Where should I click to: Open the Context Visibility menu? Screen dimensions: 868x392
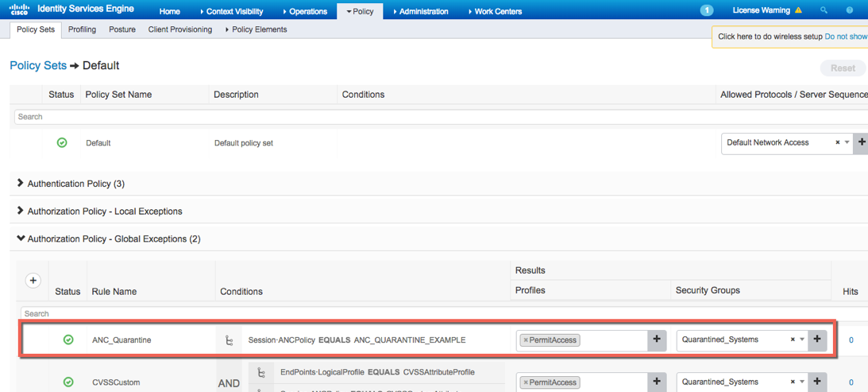click(231, 11)
